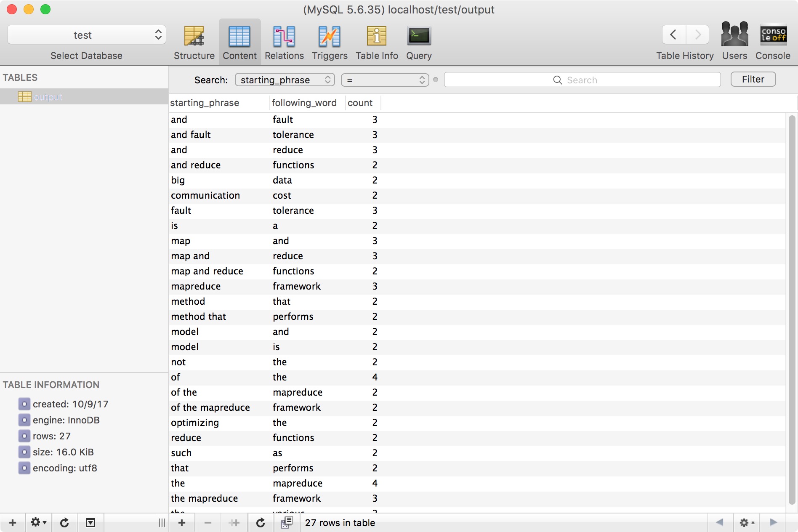
Task: Click the sidebar resize handle
Action: click(162, 523)
